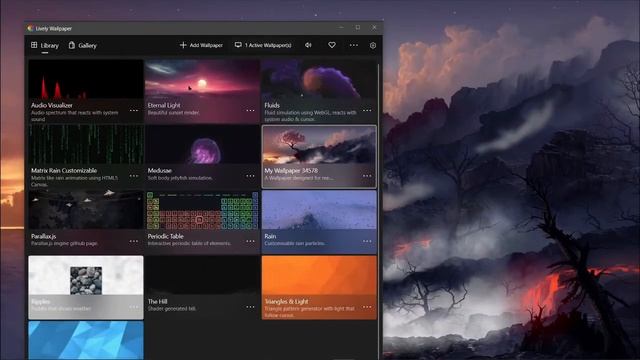Image resolution: width=640 pixels, height=360 pixels.
Task: Click the 'Parallax.js engine github page.' text
Action: [x=64, y=243]
